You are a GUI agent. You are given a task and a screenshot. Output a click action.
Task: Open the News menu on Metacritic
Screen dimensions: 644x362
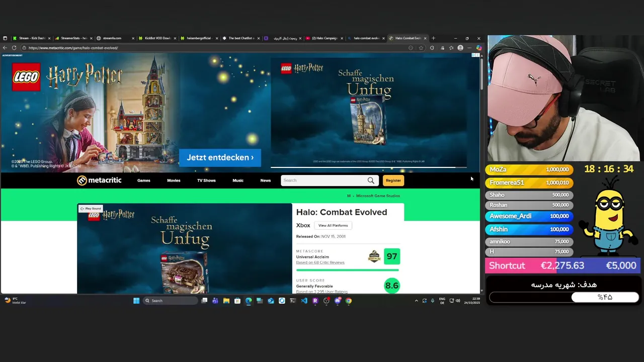[x=266, y=180]
